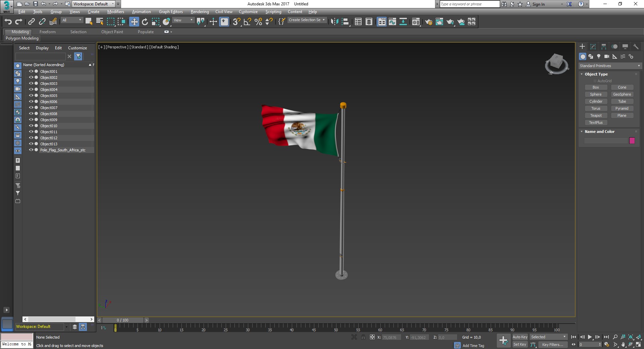Switch to the Freeform ribbon tab

point(48,32)
